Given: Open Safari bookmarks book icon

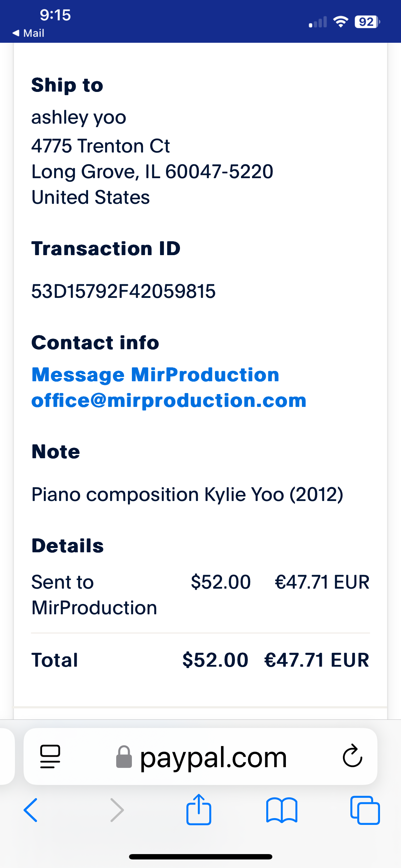Looking at the screenshot, I should click(282, 810).
